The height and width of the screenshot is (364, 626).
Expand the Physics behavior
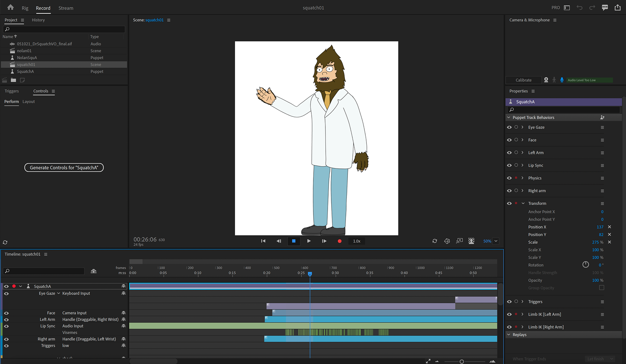[x=522, y=178]
